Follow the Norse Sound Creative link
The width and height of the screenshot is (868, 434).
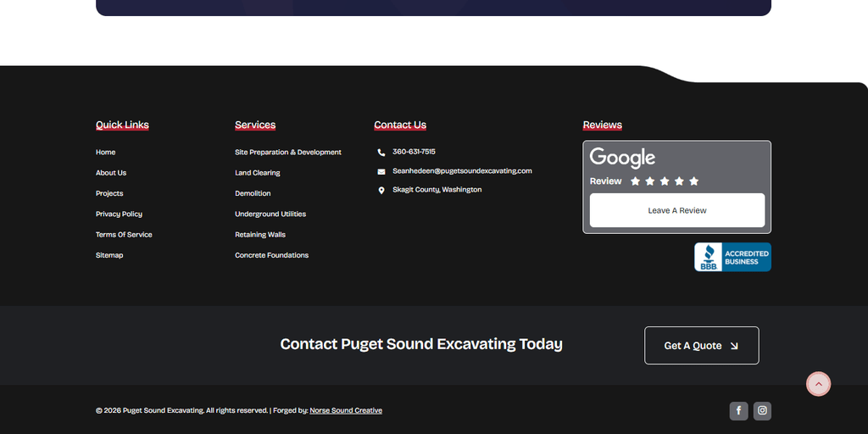coord(346,410)
